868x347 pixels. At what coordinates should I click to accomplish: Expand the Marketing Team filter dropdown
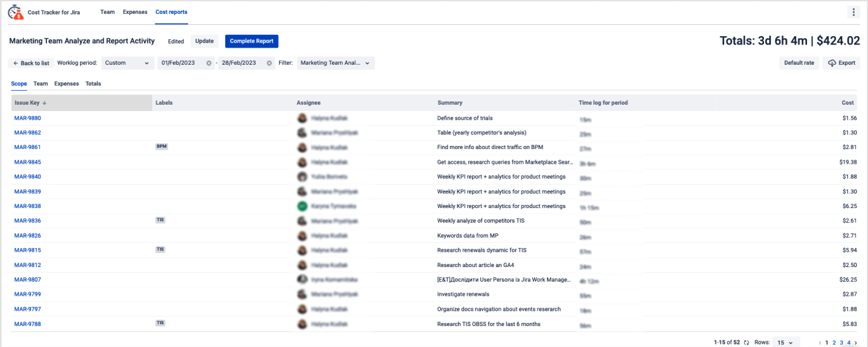tap(336, 63)
